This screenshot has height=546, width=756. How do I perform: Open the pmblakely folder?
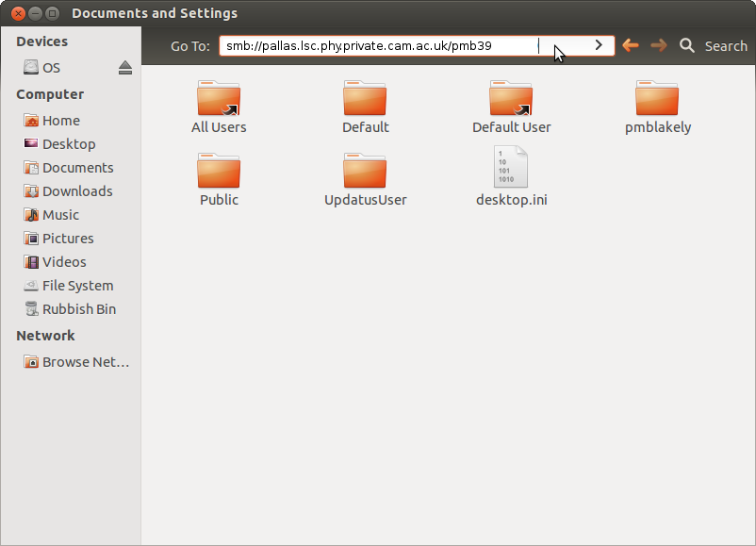click(657, 99)
